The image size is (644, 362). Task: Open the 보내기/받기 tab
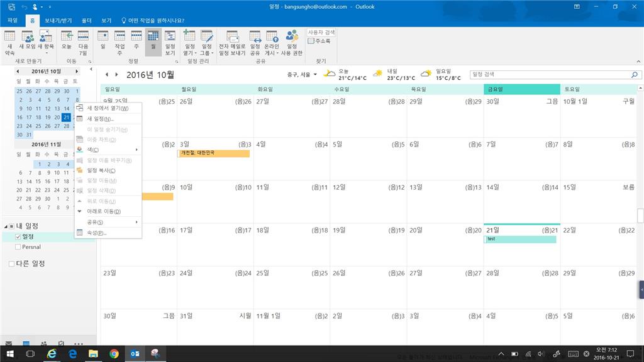[58, 20]
